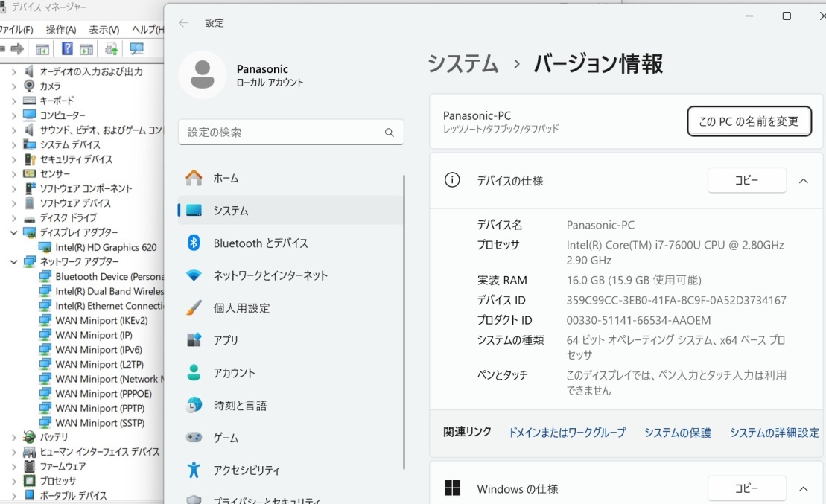Image resolution: width=826 pixels, height=504 pixels.
Task: Click the help question-mark toolbar icon
Action: [x=67, y=49]
